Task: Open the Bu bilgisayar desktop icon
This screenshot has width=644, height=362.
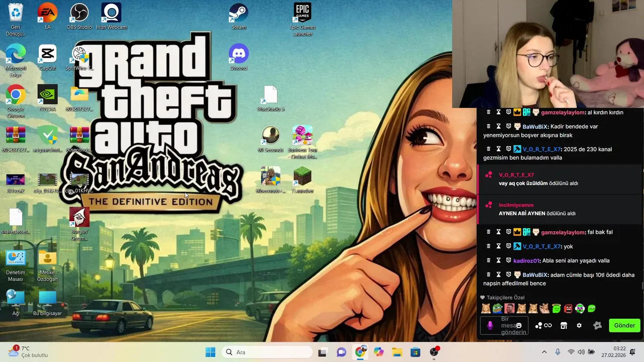Action: pyautogui.click(x=47, y=303)
